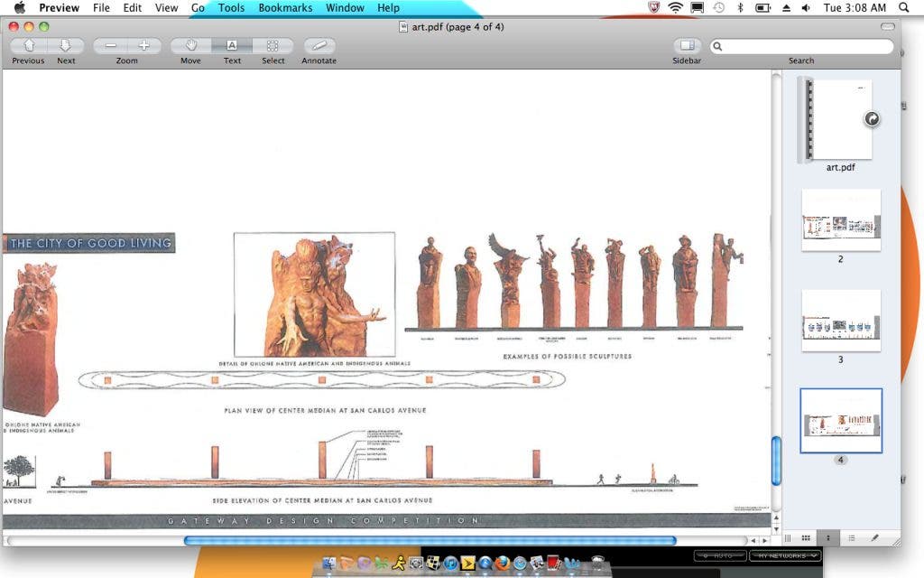Select the Move hand tool
924x578 pixels.
(x=190, y=46)
